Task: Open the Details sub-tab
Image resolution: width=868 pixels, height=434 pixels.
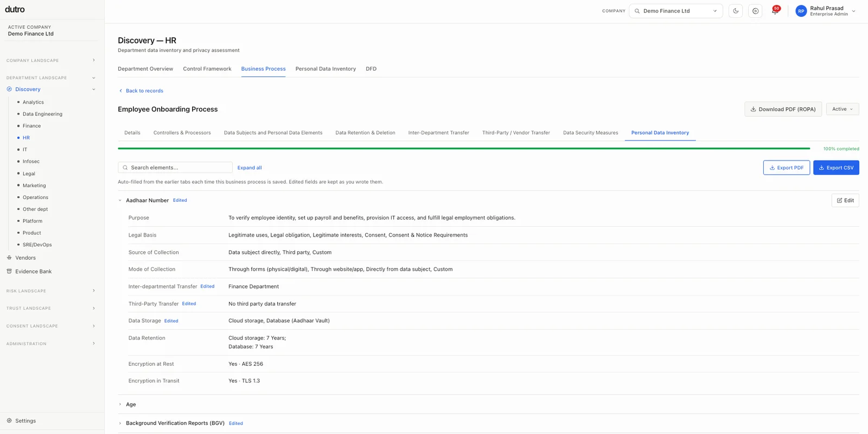Action: point(132,132)
